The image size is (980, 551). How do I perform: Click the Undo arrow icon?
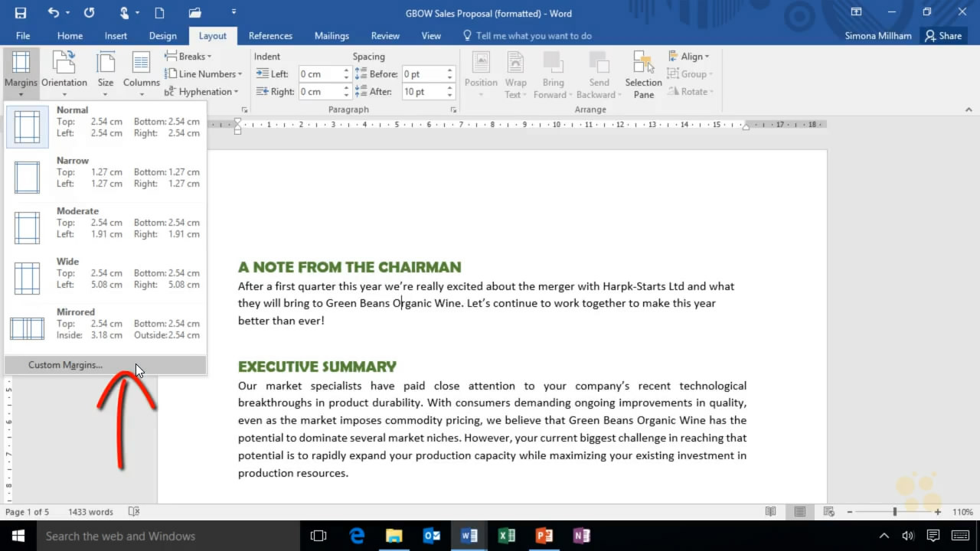(53, 13)
